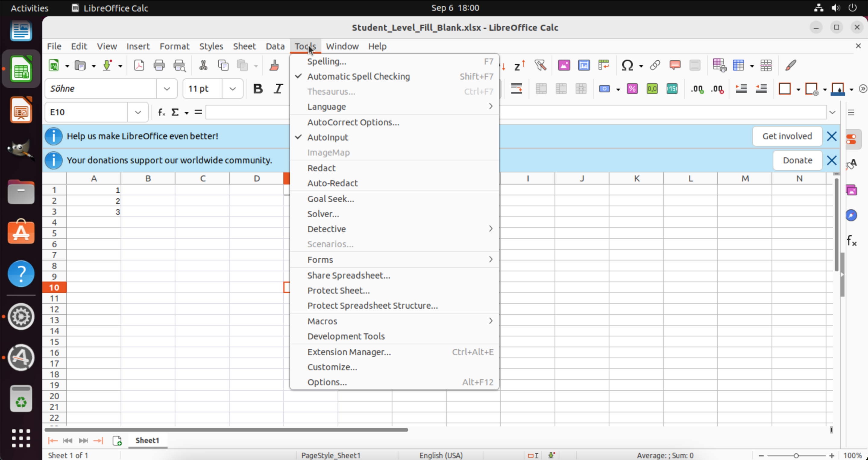Click the Cut scissors icon
Viewport: 868px width, 460px height.
[203, 65]
